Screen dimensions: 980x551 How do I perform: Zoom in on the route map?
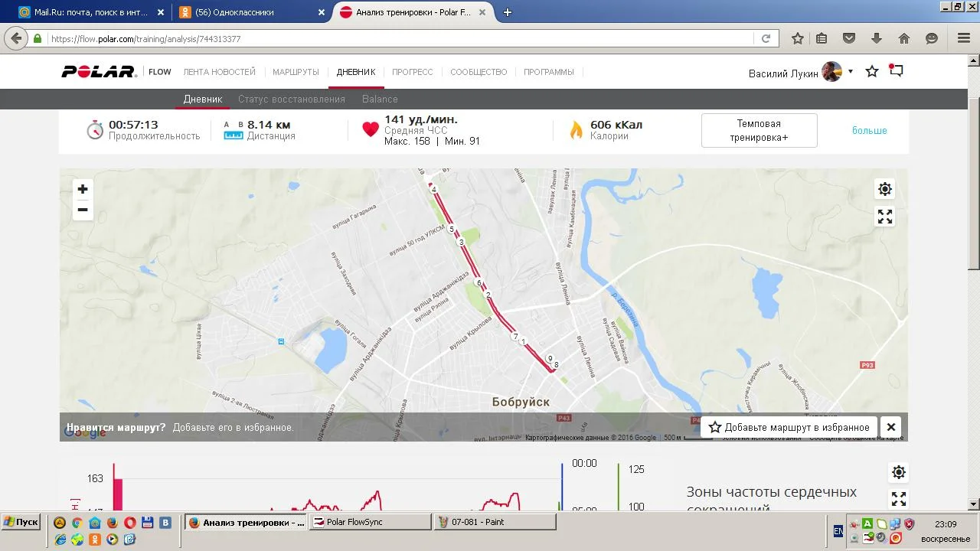[83, 189]
